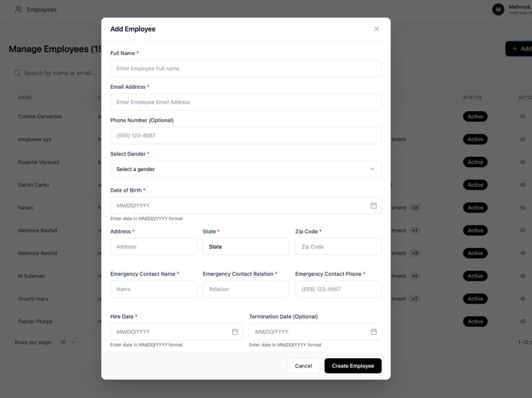Change Rows per page dropdown
Viewport: 532px width, 398px height.
66,342
